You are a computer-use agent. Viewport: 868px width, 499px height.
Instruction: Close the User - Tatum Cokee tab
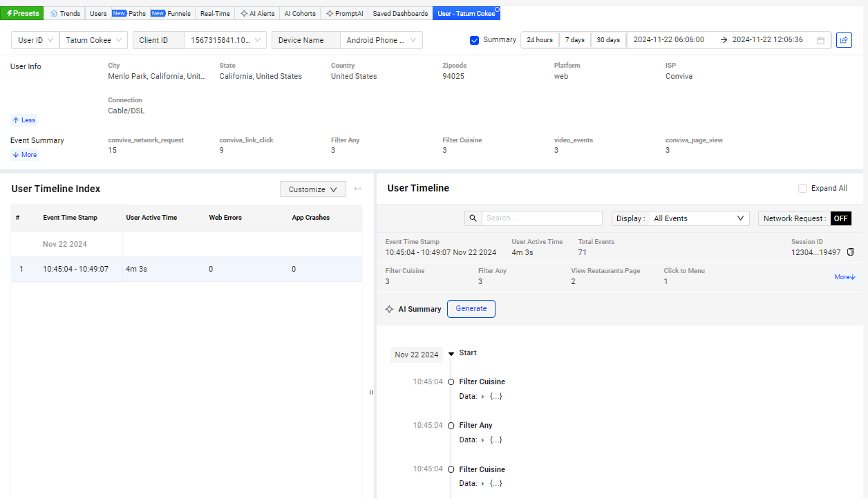click(498, 10)
